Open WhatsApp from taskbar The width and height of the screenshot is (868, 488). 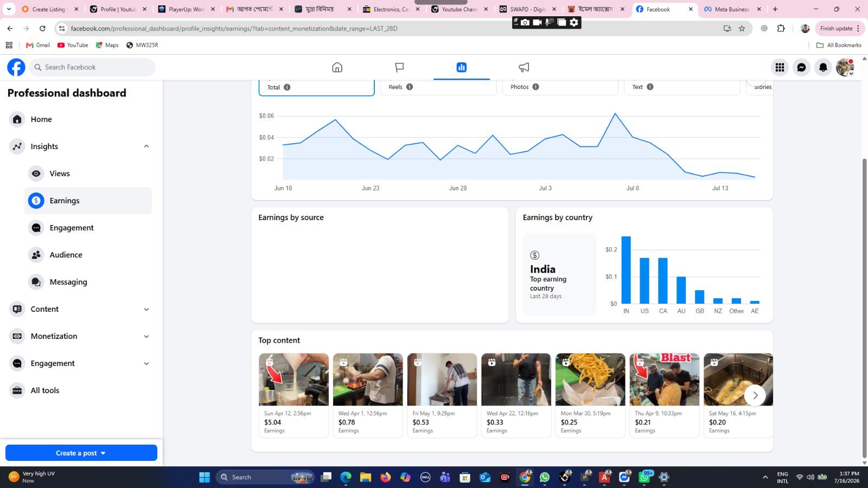pyautogui.click(x=544, y=477)
